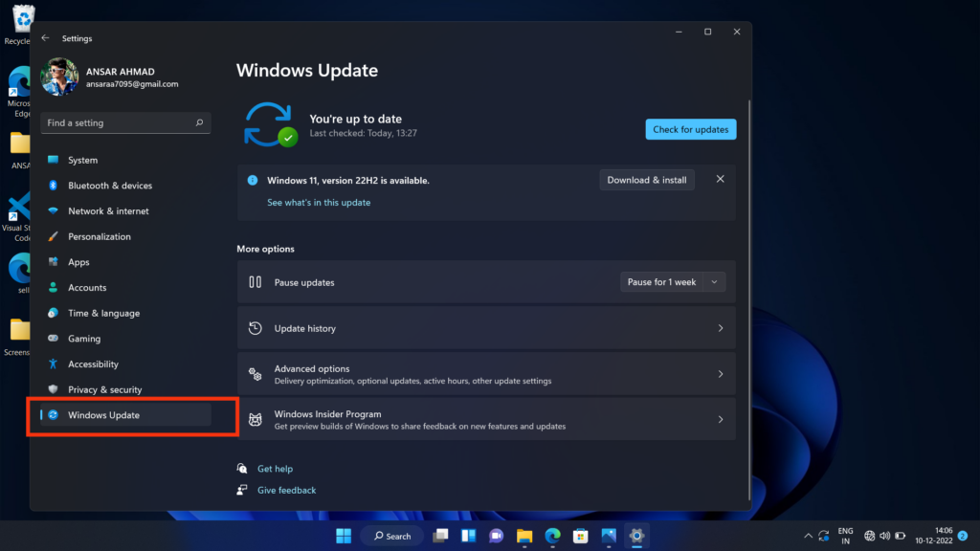Click the network globe icon in tray

coord(869,536)
